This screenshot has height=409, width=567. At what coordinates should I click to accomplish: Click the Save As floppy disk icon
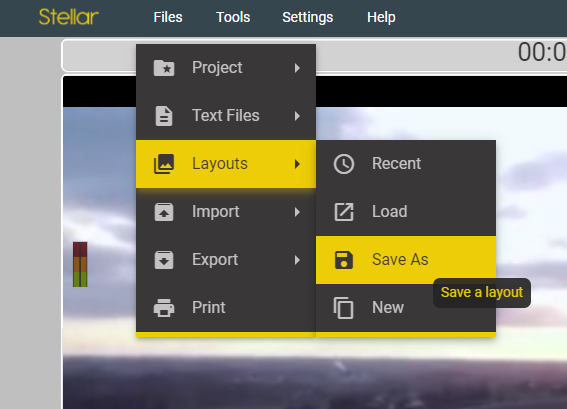(x=344, y=260)
